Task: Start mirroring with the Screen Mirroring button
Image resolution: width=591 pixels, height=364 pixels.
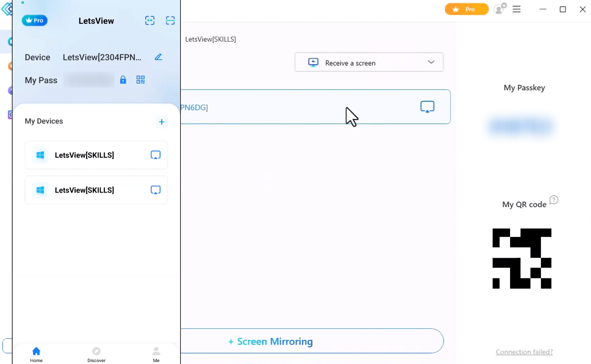Action: point(271,341)
